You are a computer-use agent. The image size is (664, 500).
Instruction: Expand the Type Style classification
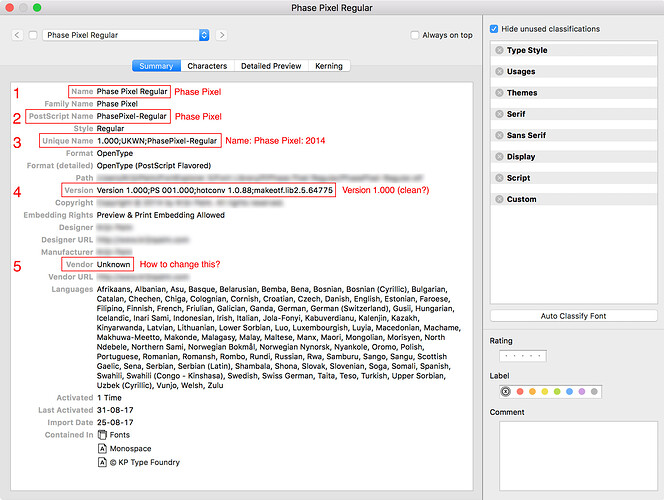coord(499,50)
